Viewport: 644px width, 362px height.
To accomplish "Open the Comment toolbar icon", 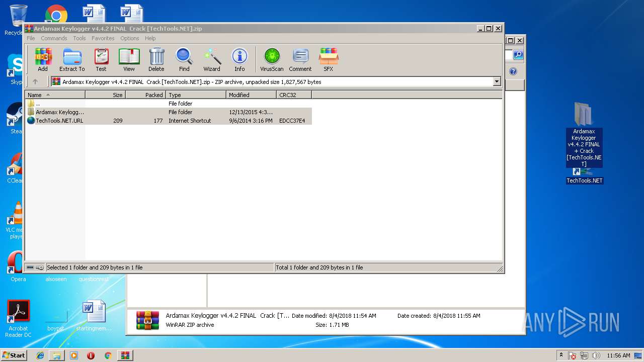I will 300,60.
